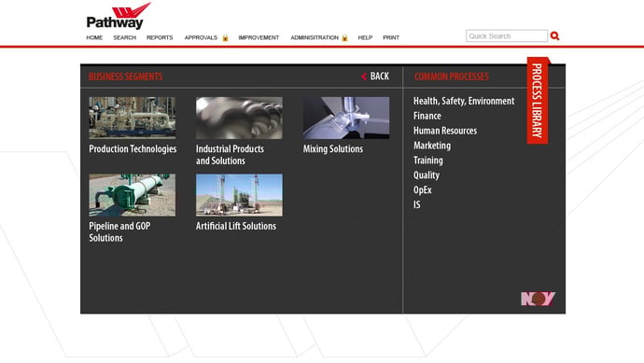
Task: Click the lock icon beside Approvals
Action: 225,37
